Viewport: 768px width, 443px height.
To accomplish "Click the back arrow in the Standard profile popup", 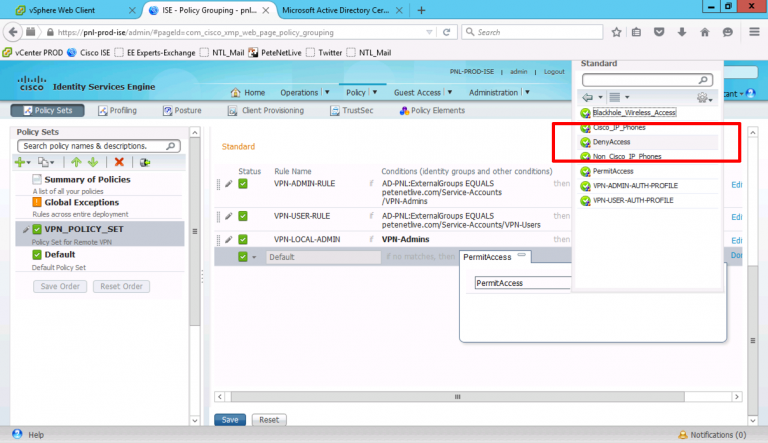I will click(588, 97).
